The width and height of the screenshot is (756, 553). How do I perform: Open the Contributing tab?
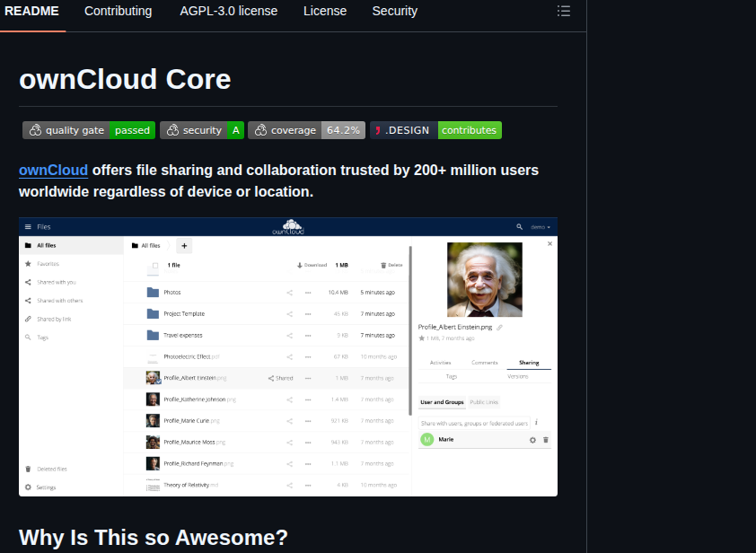point(119,11)
